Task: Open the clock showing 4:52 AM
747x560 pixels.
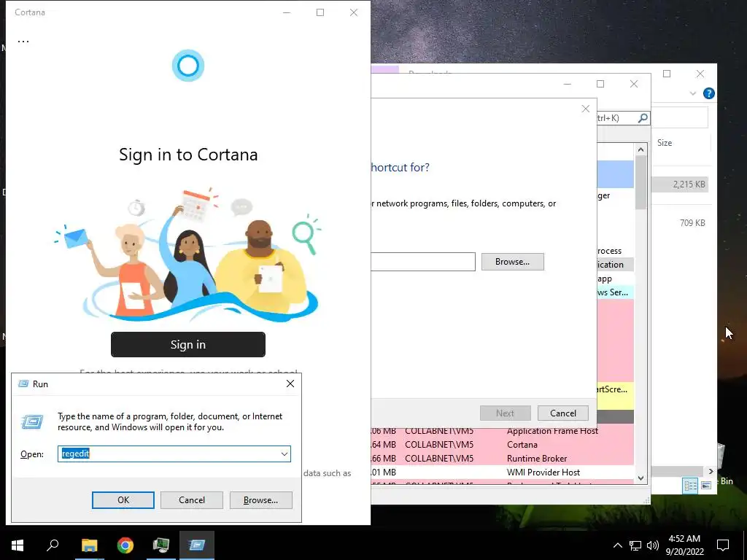Action: click(684, 545)
